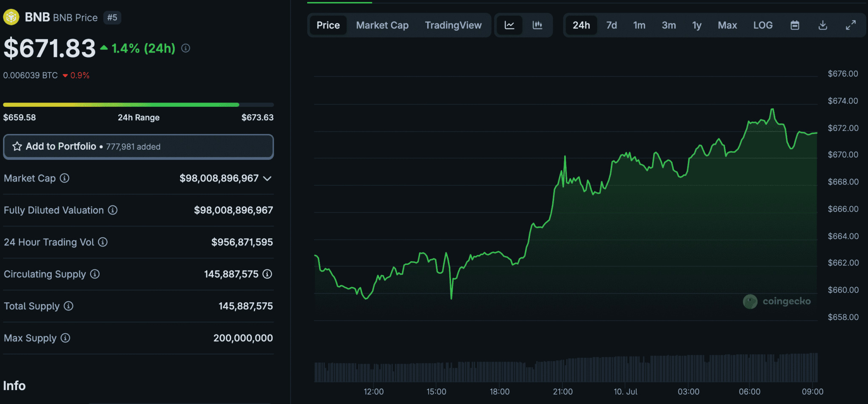This screenshot has height=404, width=868.
Task: Select the Max time range
Action: click(x=727, y=25)
